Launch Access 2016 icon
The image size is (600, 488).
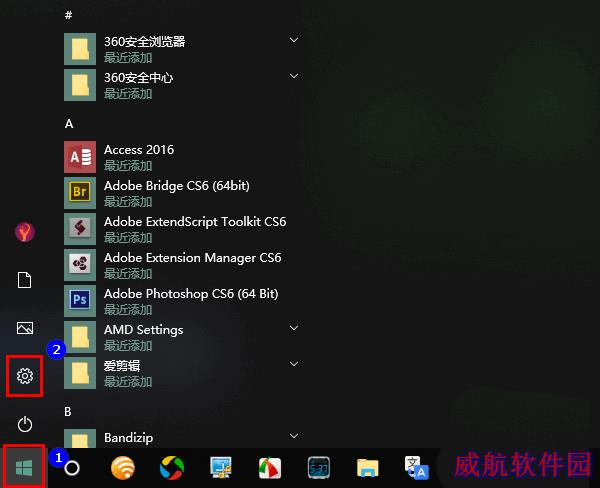80,157
